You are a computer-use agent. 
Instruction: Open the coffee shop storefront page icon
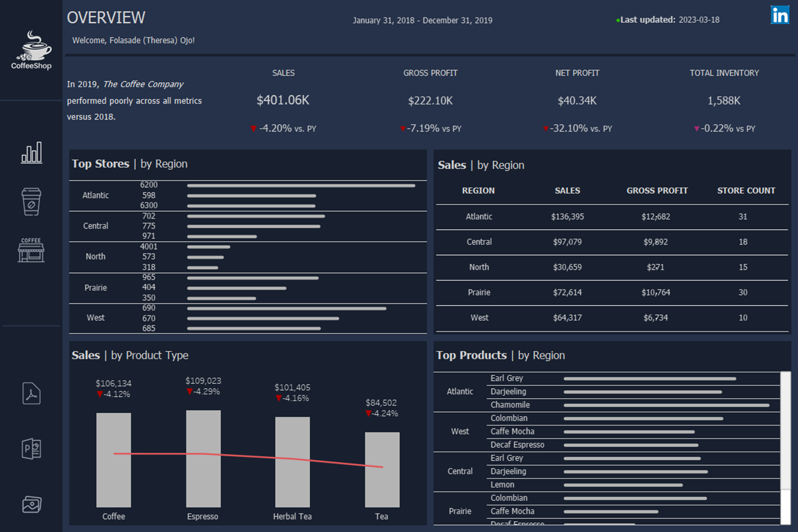pos(32,251)
